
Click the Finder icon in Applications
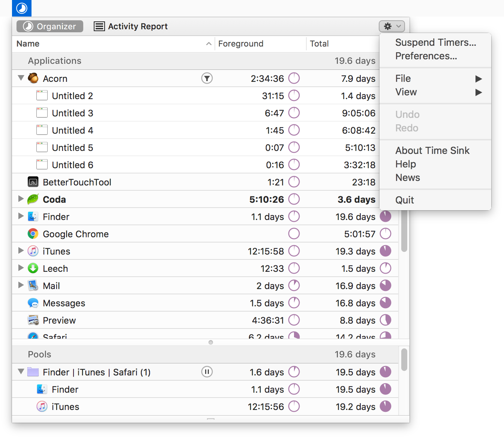pyautogui.click(x=33, y=216)
